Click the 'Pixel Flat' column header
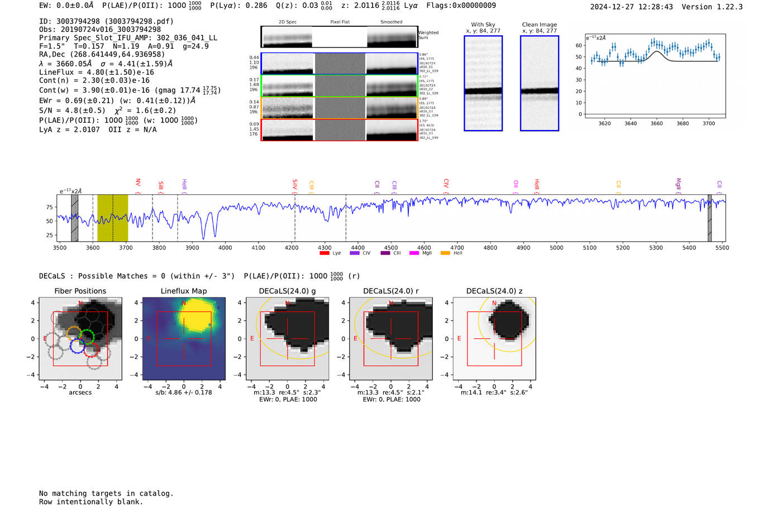The image size is (782, 532). 340,22
